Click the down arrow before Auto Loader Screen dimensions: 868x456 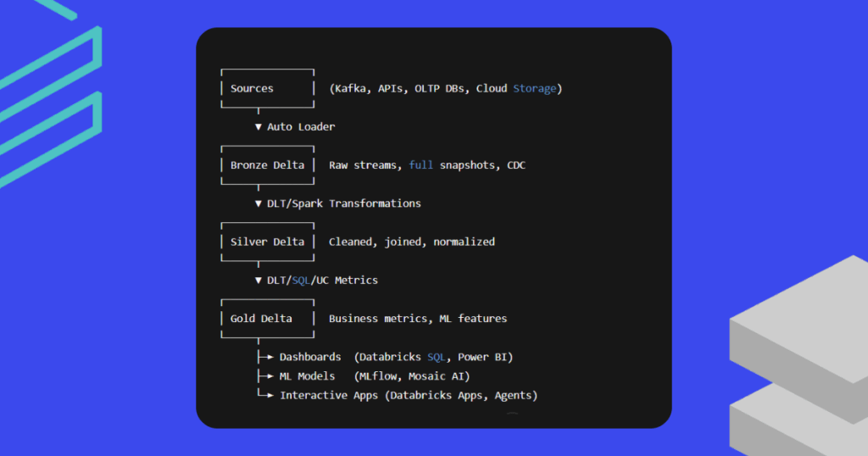(259, 127)
